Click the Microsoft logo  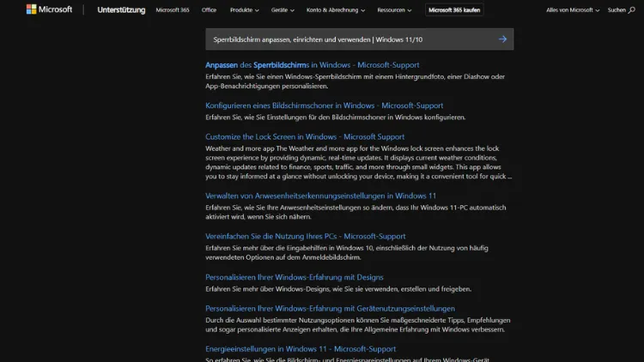click(49, 9)
